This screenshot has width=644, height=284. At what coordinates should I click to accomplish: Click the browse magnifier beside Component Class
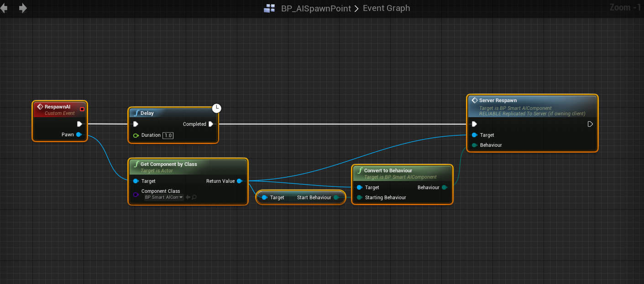pyautogui.click(x=194, y=197)
